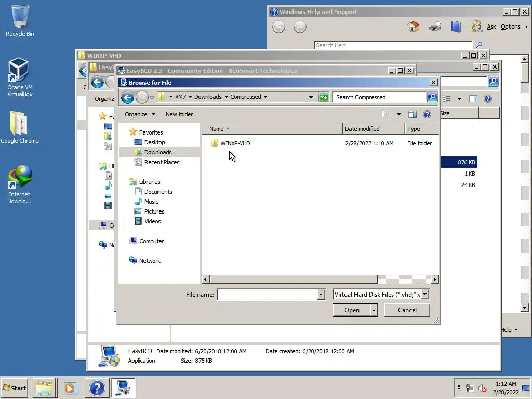532x399 pixels.
Task: Open Recycle Bin desktop icon
Action: [20, 20]
